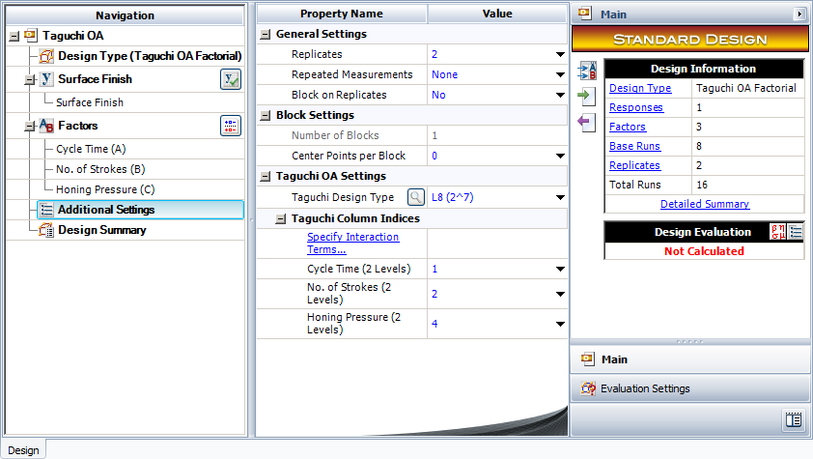
Task: Click the list icon in Design Evaluation header
Action: point(794,231)
